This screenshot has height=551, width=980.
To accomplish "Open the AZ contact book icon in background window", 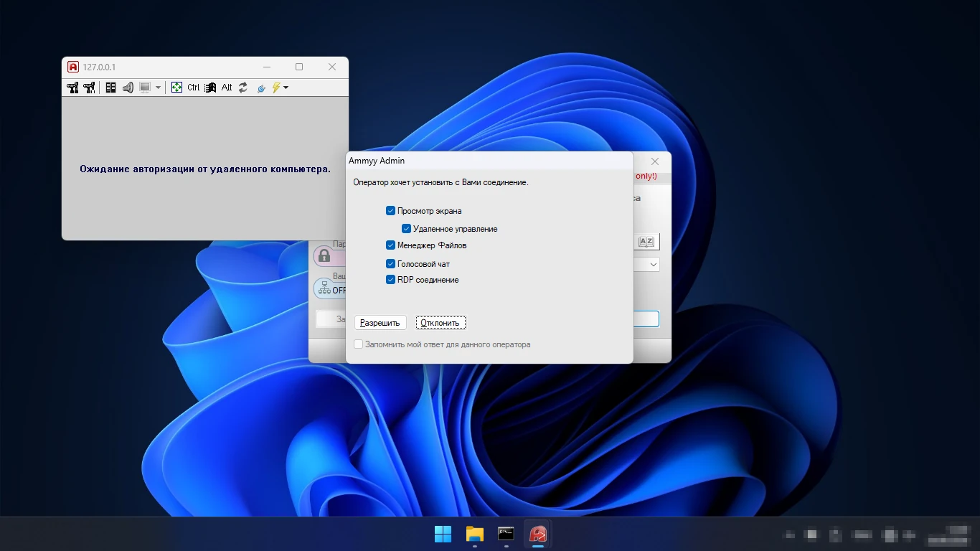I will 646,242.
